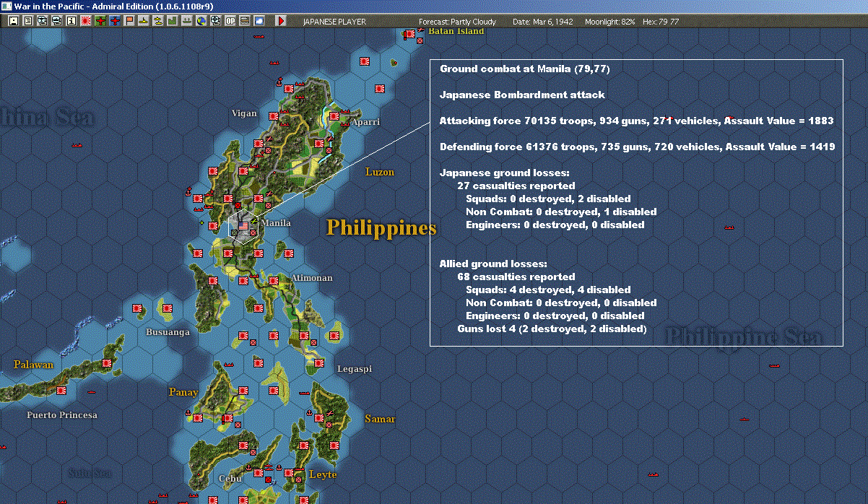Screen dimensions: 868x504
Task: Click the globe toolbar icon
Action: 201,21
